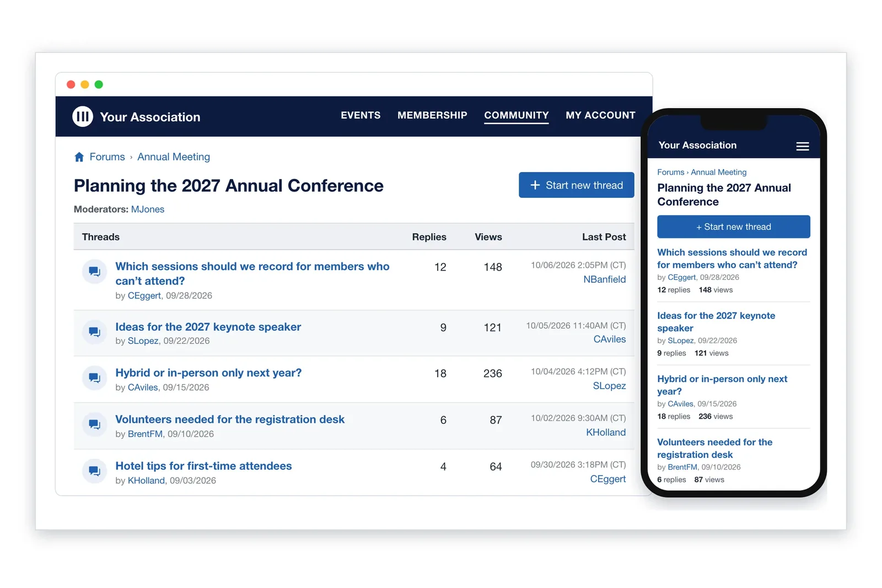This screenshot has width=882, height=588.
Task: Click Start new thread button on desktop
Action: [x=576, y=185]
